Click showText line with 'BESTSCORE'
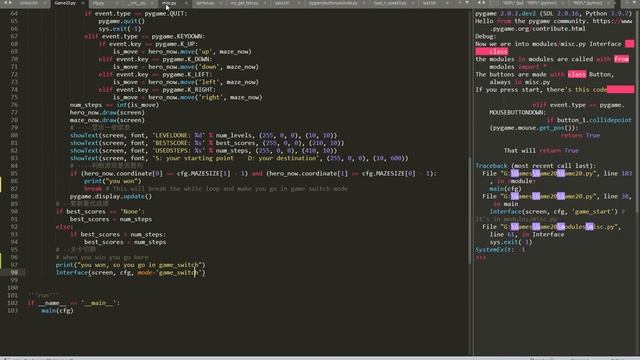 (x=207, y=143)
